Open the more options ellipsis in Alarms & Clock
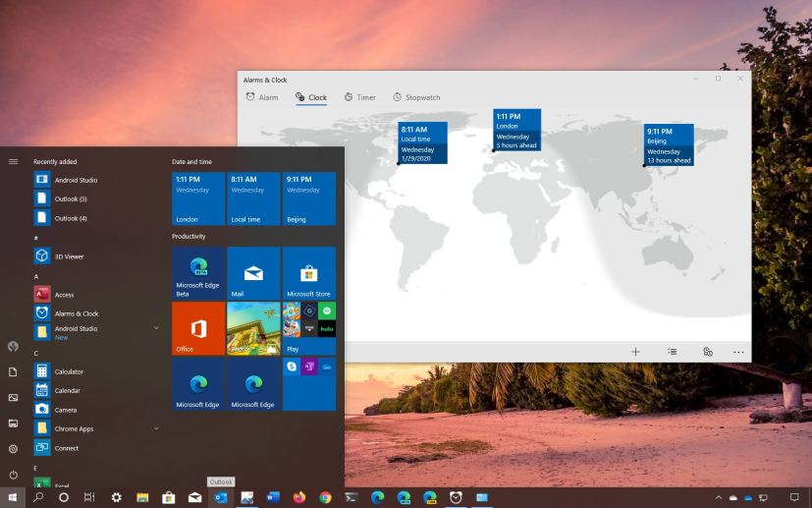 click(x=738, y=352)
